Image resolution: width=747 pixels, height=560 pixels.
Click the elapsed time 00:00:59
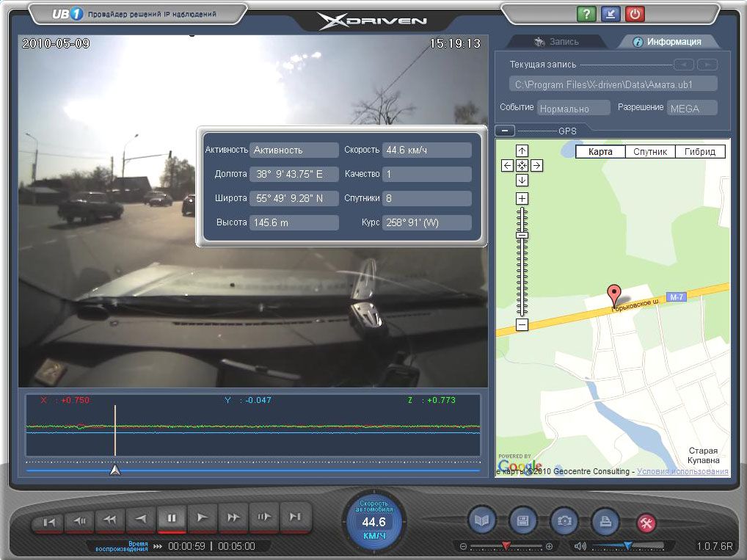[186, 546]
